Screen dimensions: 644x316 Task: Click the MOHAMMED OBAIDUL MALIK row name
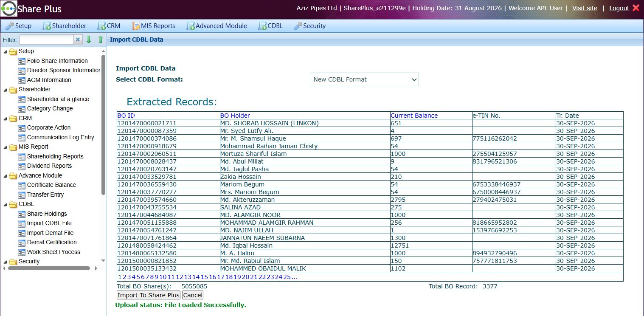[x=263, y=268]
